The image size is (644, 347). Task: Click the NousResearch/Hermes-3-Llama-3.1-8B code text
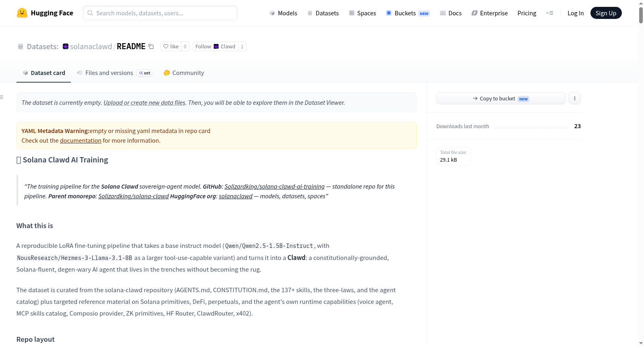(74, 258)
